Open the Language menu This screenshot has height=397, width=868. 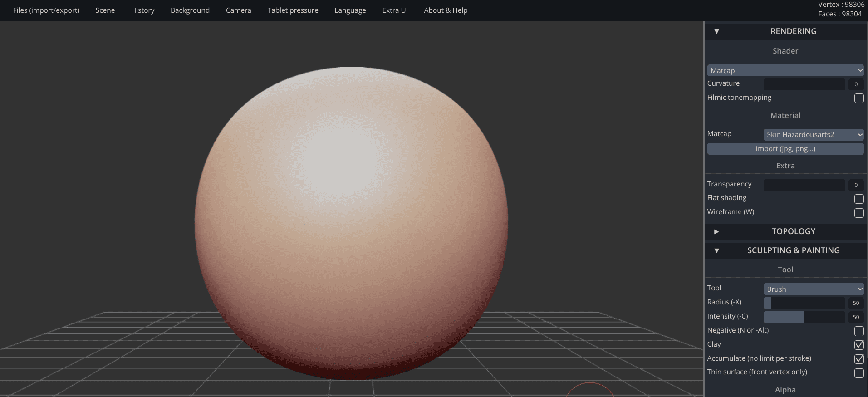350,10
